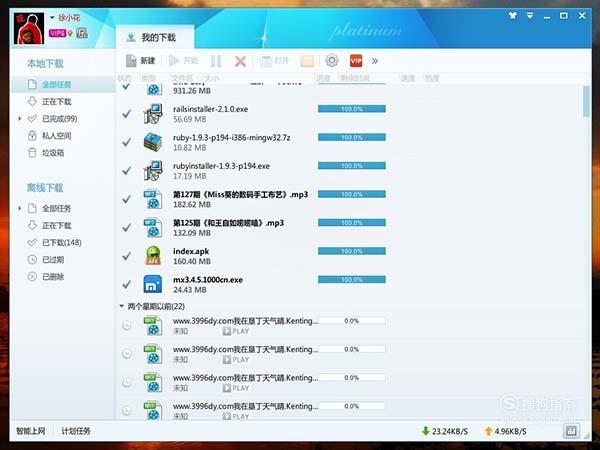Click the orange VIP toolbar icon
600x450 pixels.
[356, 61]
